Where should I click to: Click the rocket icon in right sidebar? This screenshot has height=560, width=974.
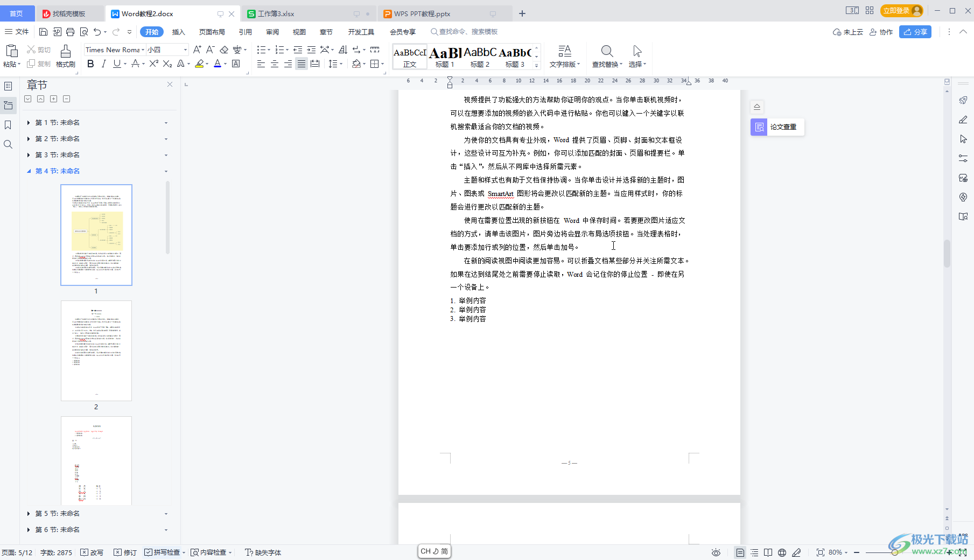(963, 101)
